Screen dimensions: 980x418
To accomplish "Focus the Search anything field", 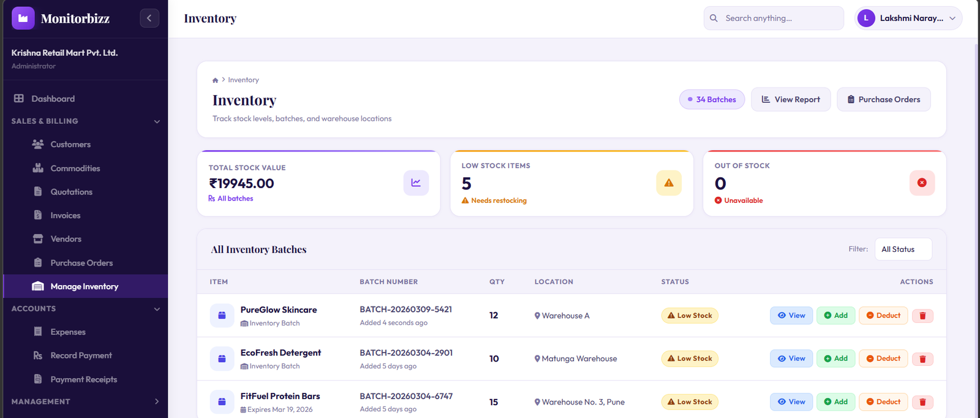I will [778, 18].
